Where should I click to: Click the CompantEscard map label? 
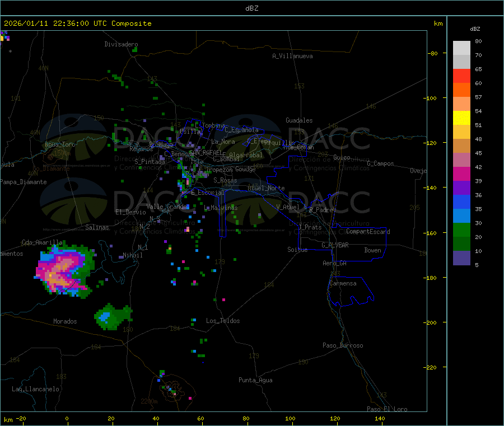(x=368, y=232)
